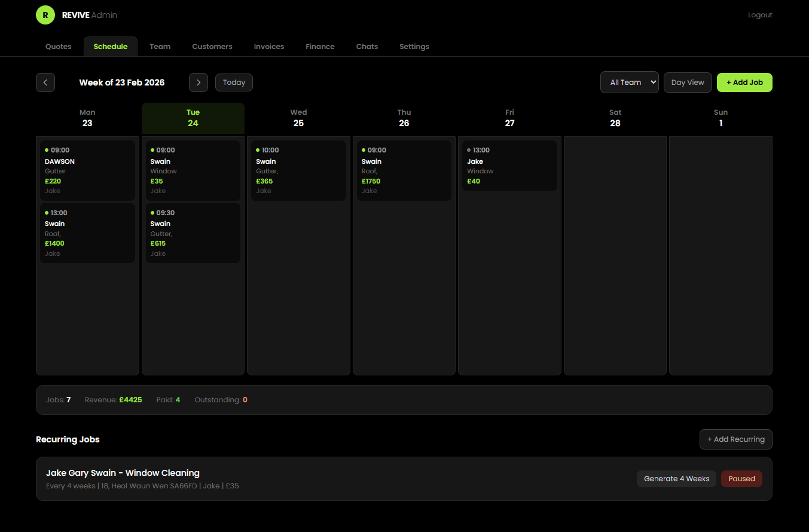Screen dimensions: 809x532
Task: Go to previous week with left arrow
Action: (x=45, y=82)
